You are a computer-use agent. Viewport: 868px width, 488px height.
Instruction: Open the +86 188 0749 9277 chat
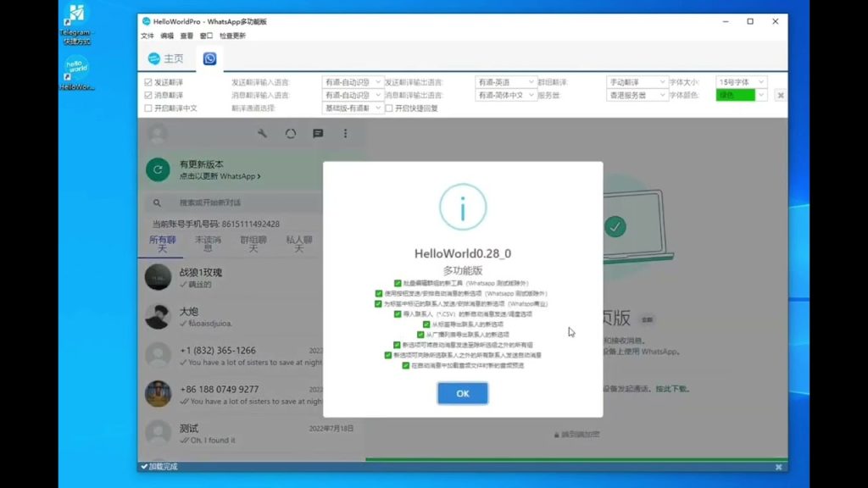point(232,394)
